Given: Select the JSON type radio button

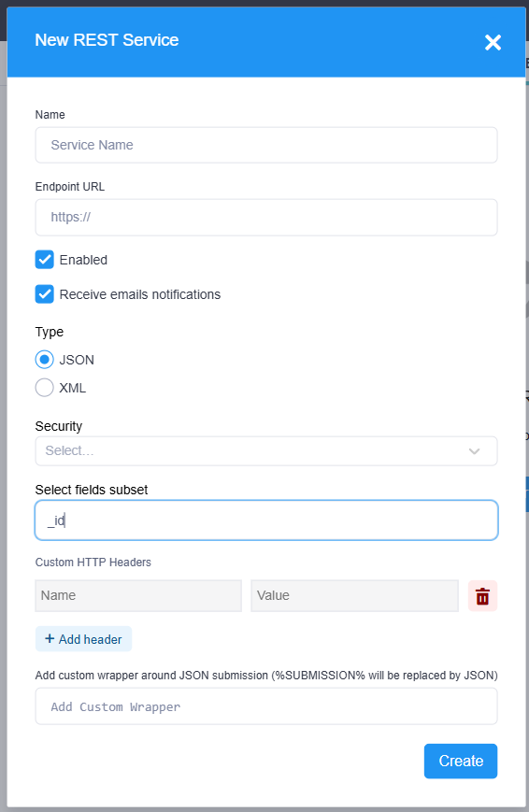Looking at the screenshot, I should (x=45, y=360).
